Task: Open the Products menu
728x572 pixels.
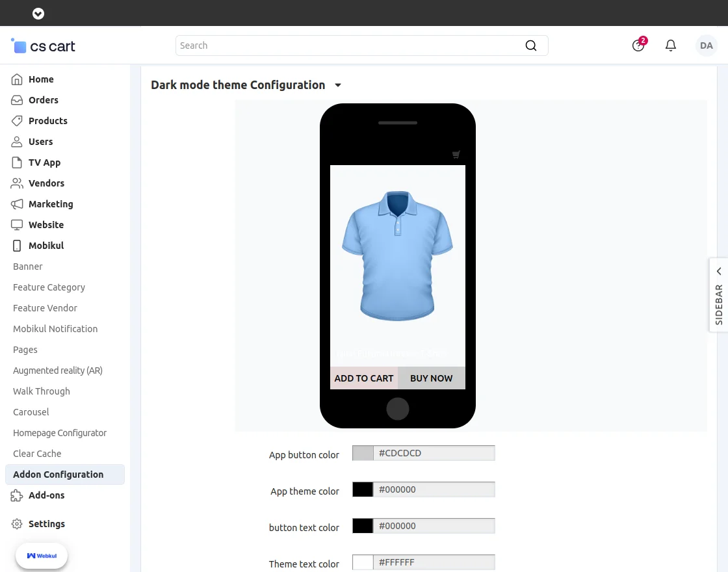Action: click(x=47, y=121)
